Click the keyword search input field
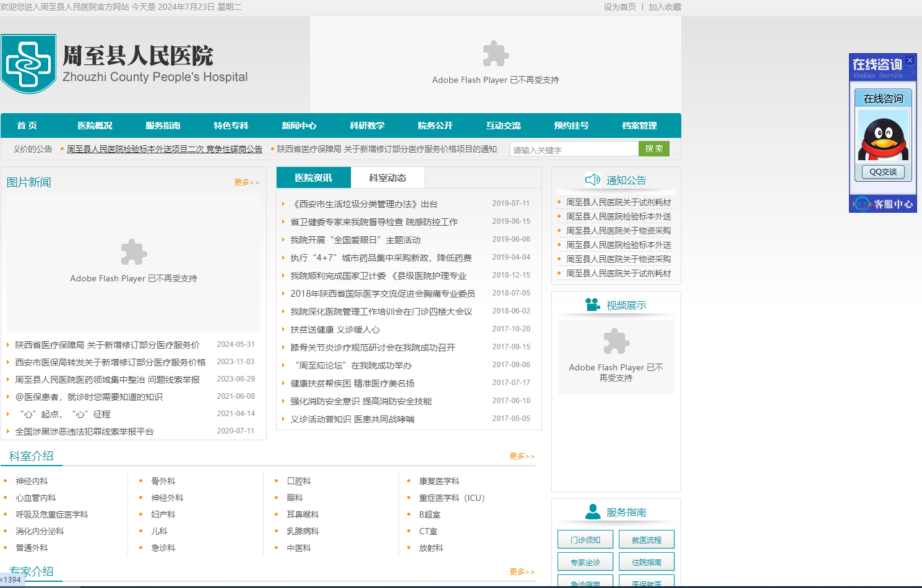This screenshot has width=922, height=588. [574, 149]
